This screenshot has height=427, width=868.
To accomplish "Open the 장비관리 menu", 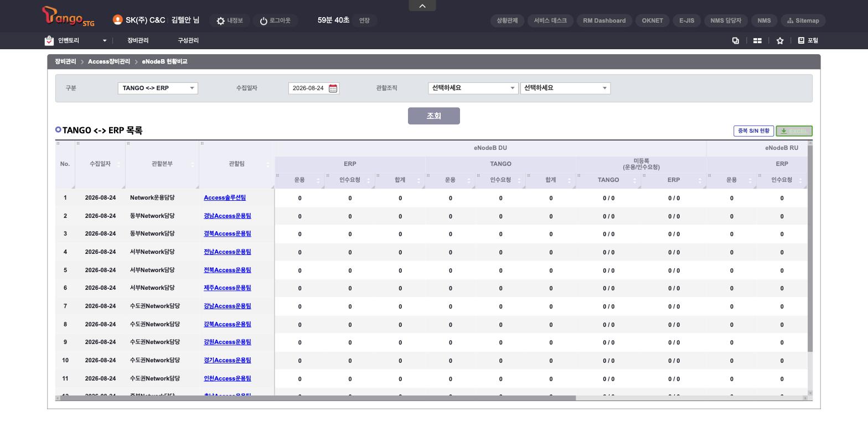I will click(x=138, y=40).
